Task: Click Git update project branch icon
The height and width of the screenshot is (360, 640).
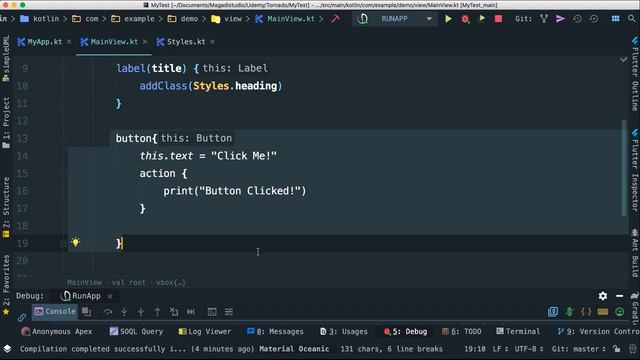Action: (544, 19)
